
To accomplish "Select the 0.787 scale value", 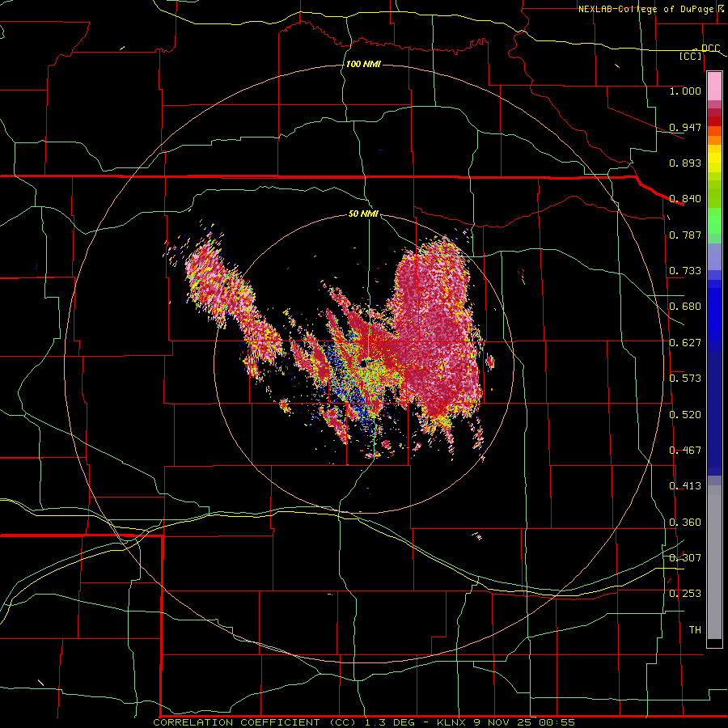I will pyautogui.click(x=685, y=235).
